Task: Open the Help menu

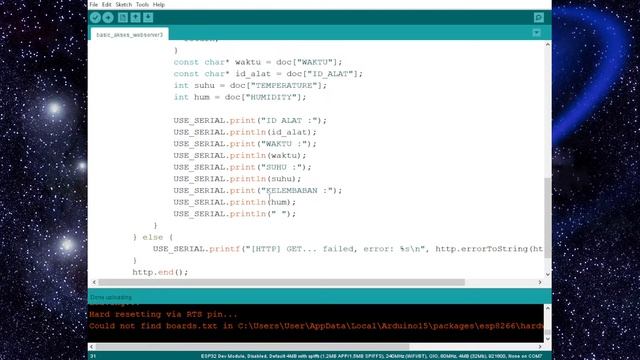Action: click(159, 4)
